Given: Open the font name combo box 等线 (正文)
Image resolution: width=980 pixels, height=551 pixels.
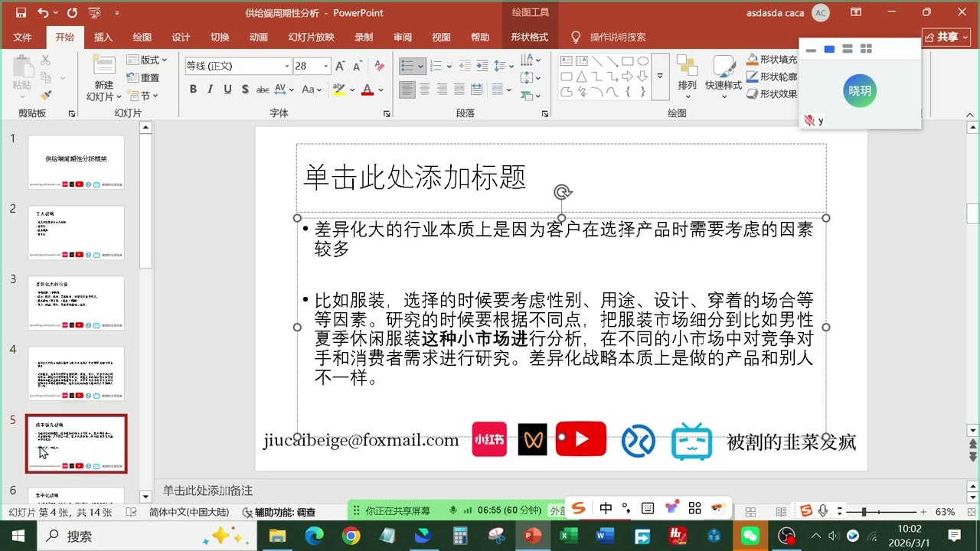Looking at the screenshot, I should [238, 66].
